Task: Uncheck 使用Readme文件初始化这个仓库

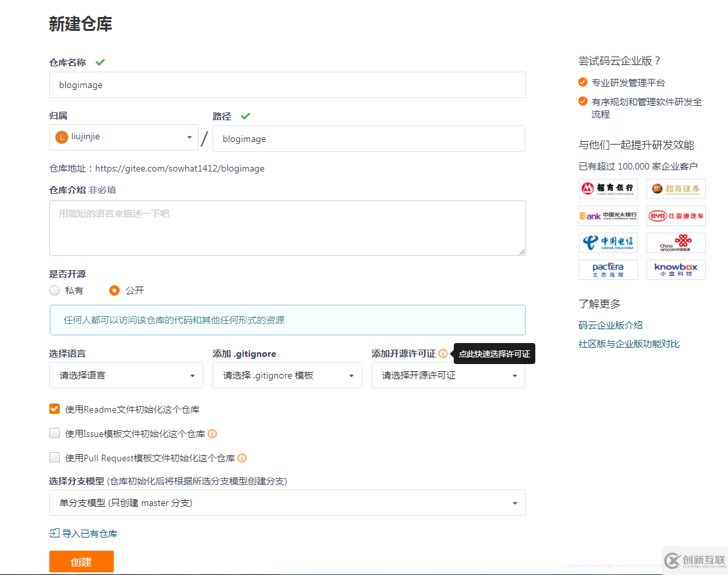Action: [55, 408]
